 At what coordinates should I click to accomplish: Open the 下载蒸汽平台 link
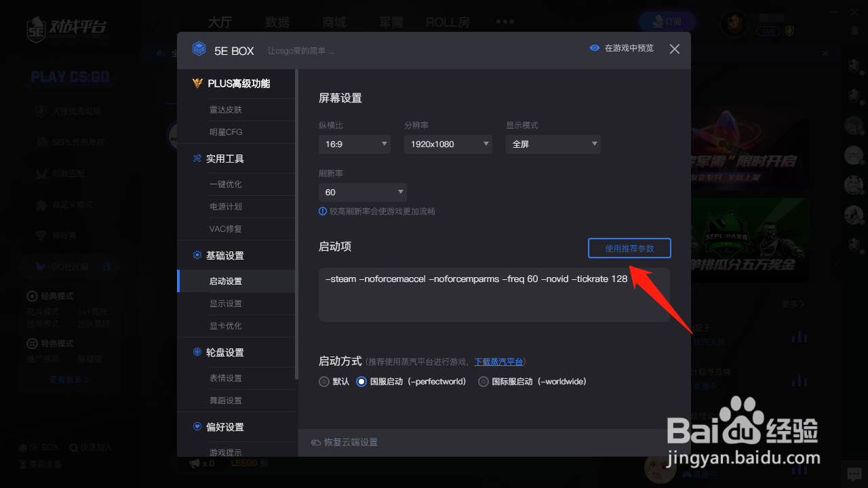click(x=498, y=361)
